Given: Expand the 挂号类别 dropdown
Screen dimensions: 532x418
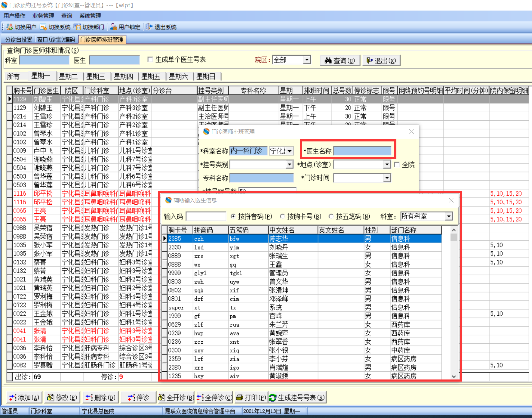Looking at the screenshot, I should coord(289,164).
